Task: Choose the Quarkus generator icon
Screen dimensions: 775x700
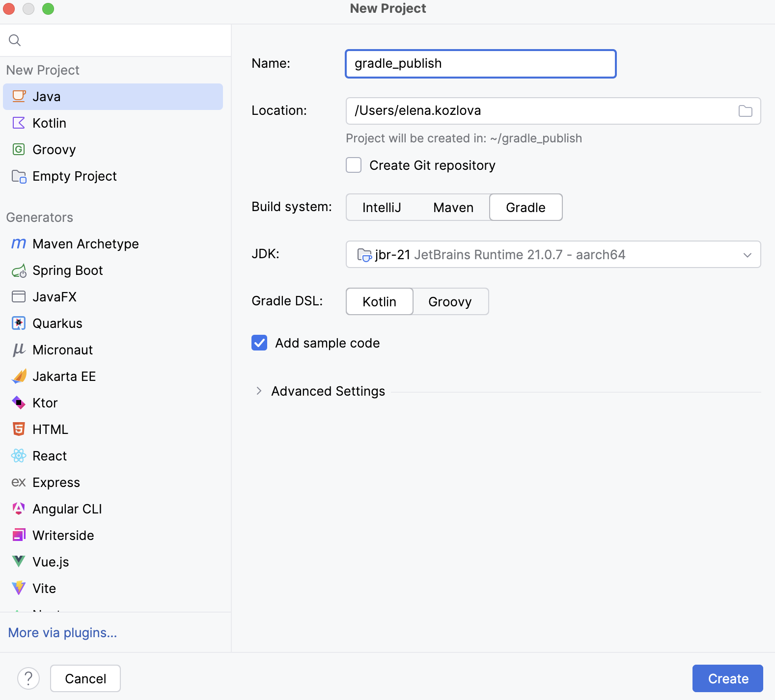Action: [x=19, y=323]
